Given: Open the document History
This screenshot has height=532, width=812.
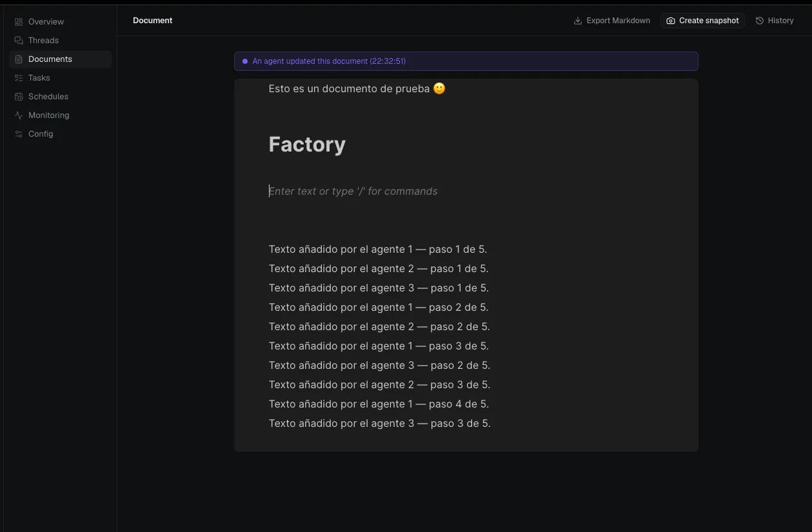Looking at the screenshot, I should coord(775,21).
